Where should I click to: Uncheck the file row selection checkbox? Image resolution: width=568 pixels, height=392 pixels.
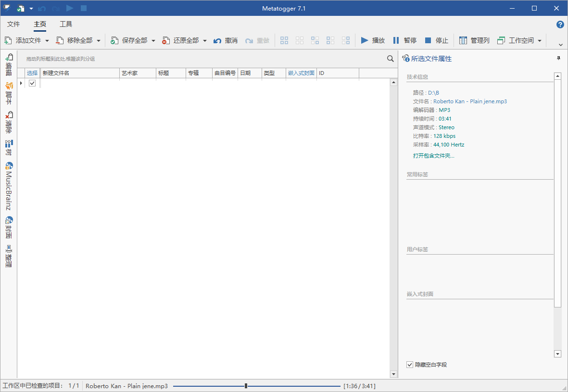(x=32, y=83)
